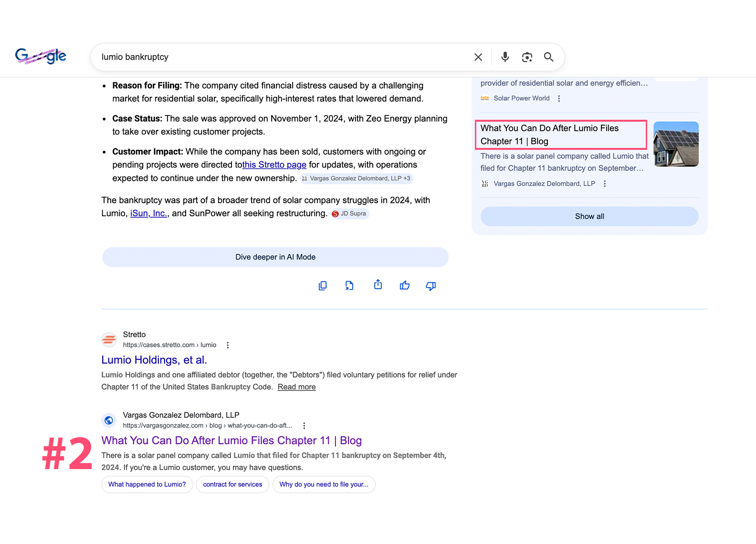The width and height of the screenshot is (756, 544).
Task: Click the Google logo
Action: [x=41, y=56]
